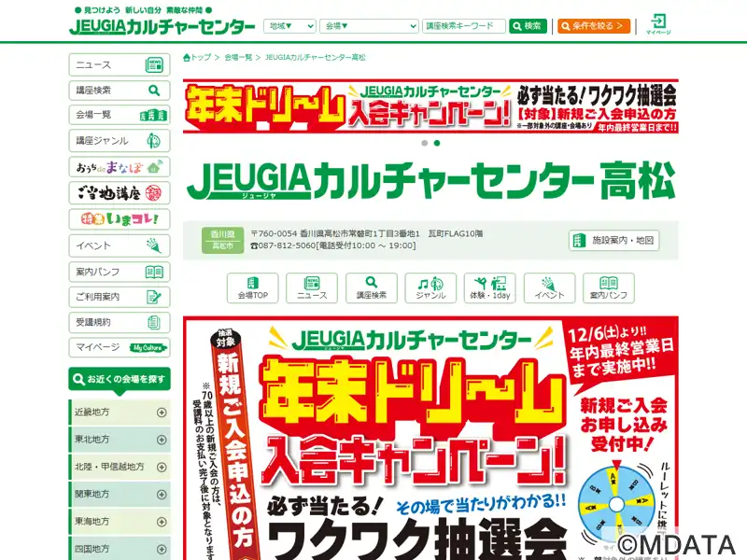Click the イベント icon in venue nav

click(x=549, y=288)
